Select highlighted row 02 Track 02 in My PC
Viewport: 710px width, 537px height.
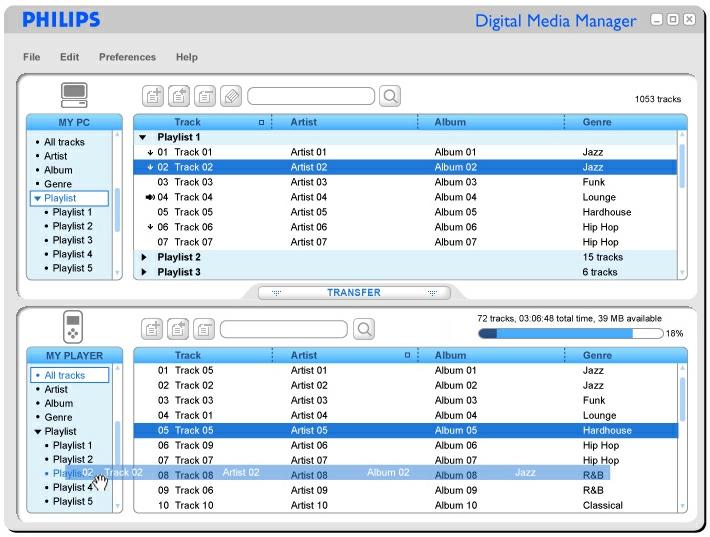(405, 168)
